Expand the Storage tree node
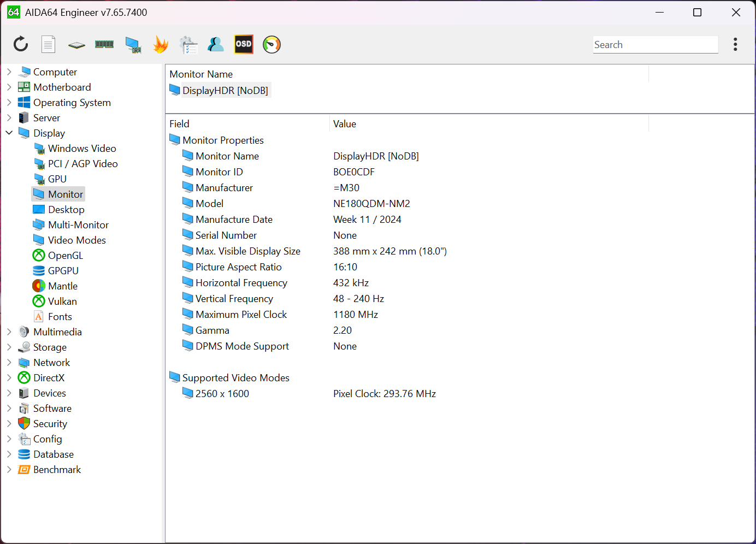This screenshot has width=756, height=544. point(9,347)
